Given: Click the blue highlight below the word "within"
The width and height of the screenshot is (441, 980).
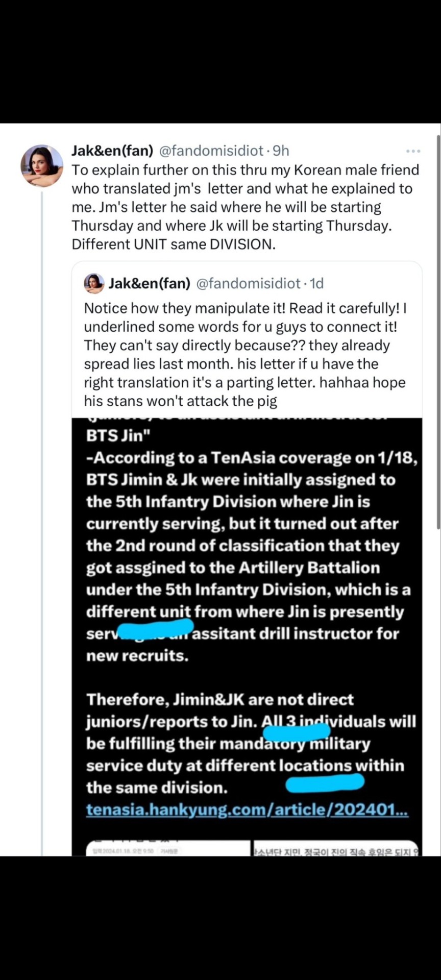Looking at the screenshot, I should [x=325, y=782].
